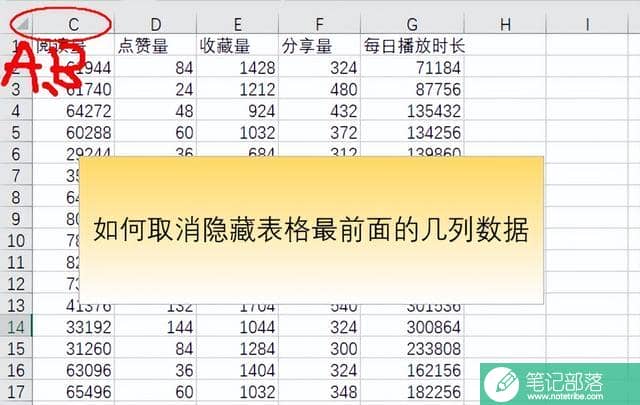
Task: Select cell containing 31260
Action: pos(73,349)
